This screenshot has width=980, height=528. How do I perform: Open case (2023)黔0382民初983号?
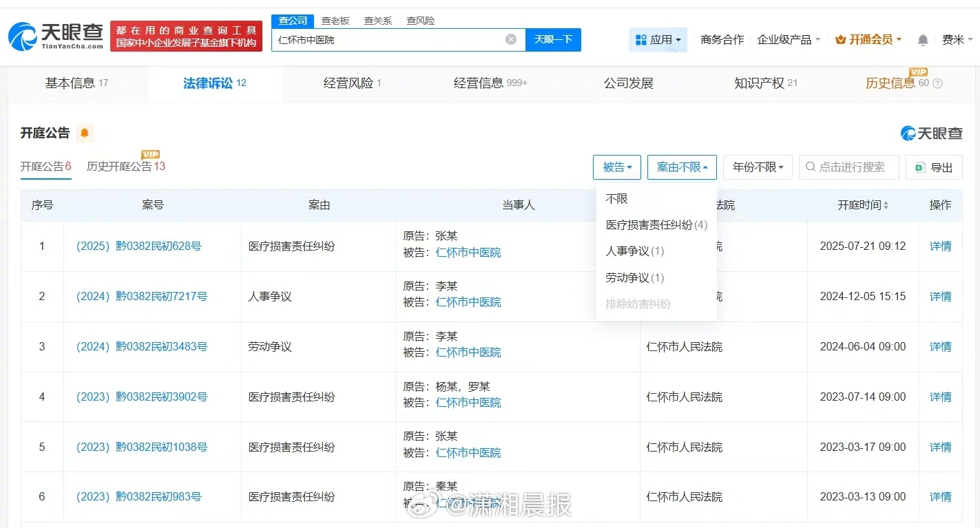[138, 497]
